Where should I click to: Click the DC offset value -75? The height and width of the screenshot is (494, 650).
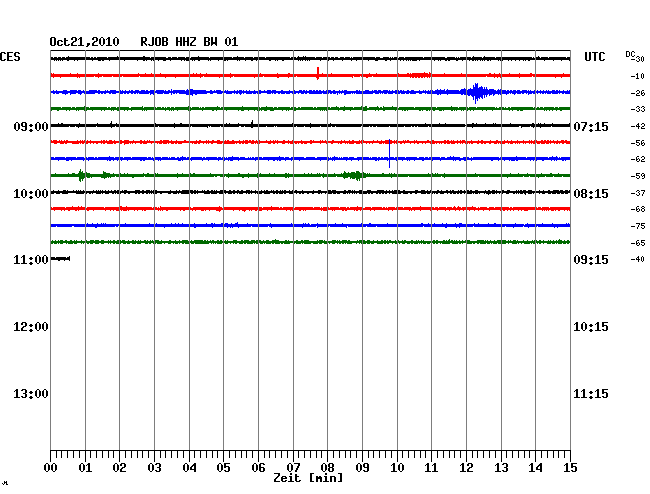638,226
